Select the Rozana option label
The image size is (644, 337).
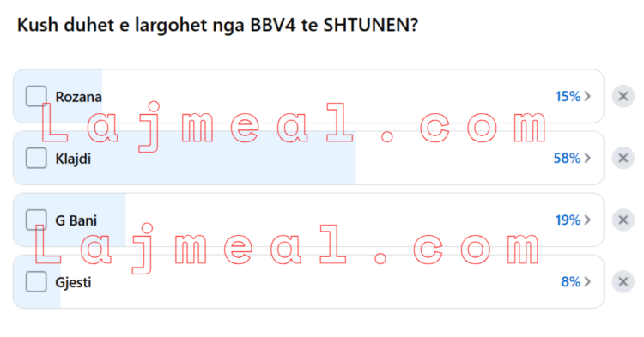coord(78,97)
